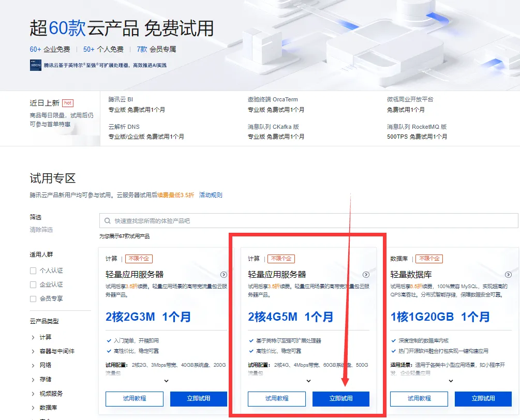Image resolution: width=520 pixels, height=420 pixels.
Task: Click the Intel Xeon logo icon
Action: [x=36, y=65]
